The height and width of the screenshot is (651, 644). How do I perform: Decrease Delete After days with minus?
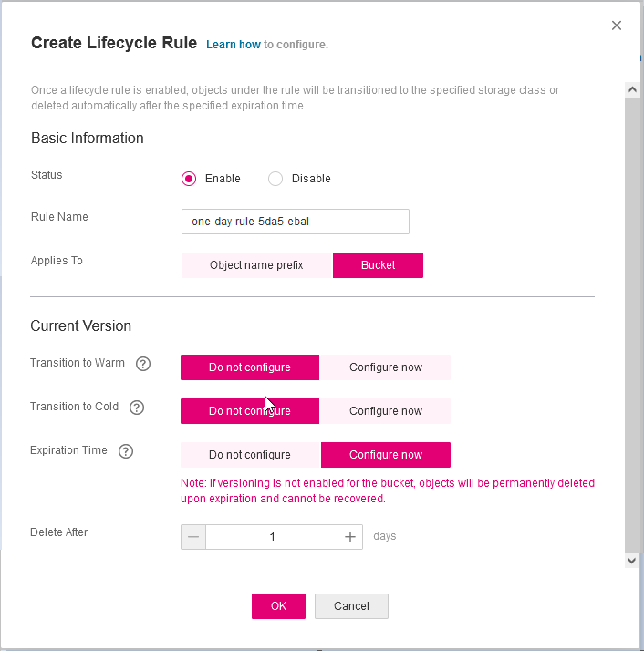[193, 537]
